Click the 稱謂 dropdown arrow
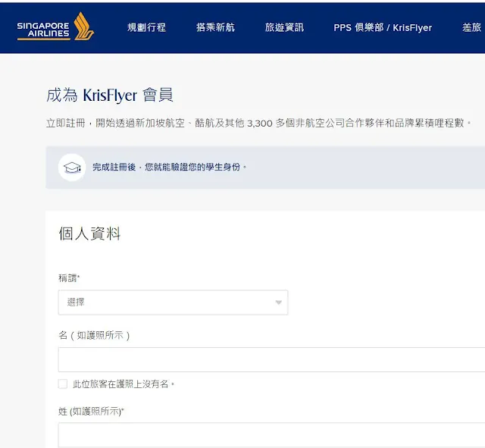485x448 pixels. click(279, 302)
